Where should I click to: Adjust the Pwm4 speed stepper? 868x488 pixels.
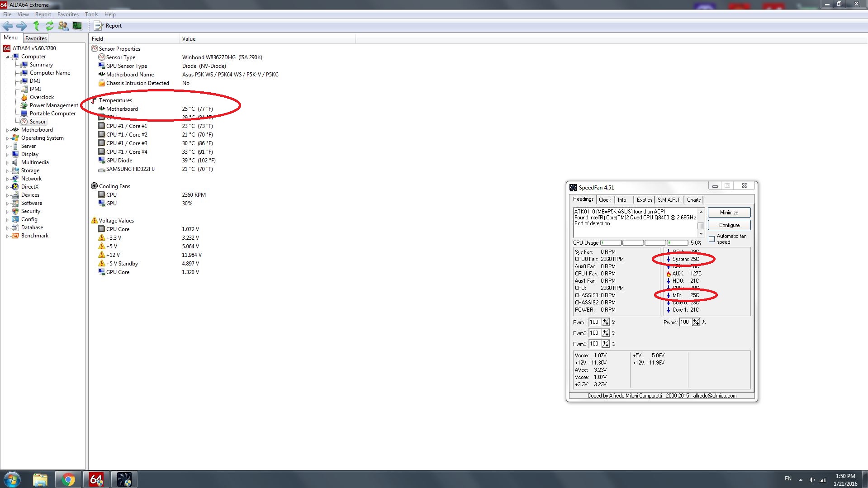pyautogui.click(x=696, y=322)
